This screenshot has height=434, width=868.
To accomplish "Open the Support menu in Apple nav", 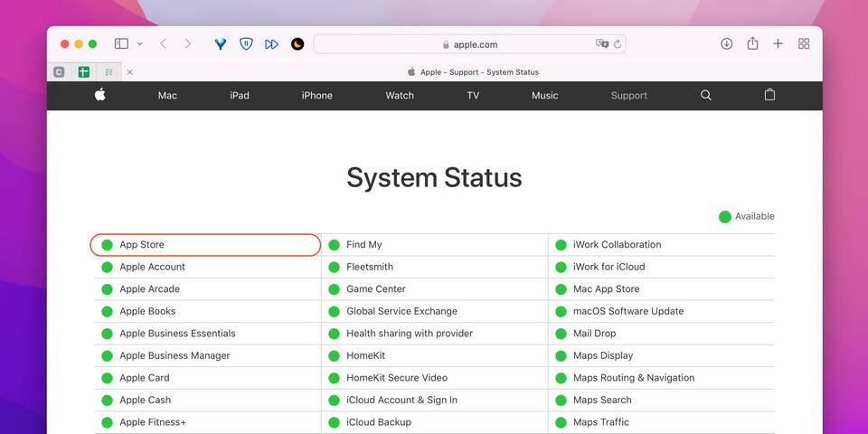I will (x=628, y=95).
